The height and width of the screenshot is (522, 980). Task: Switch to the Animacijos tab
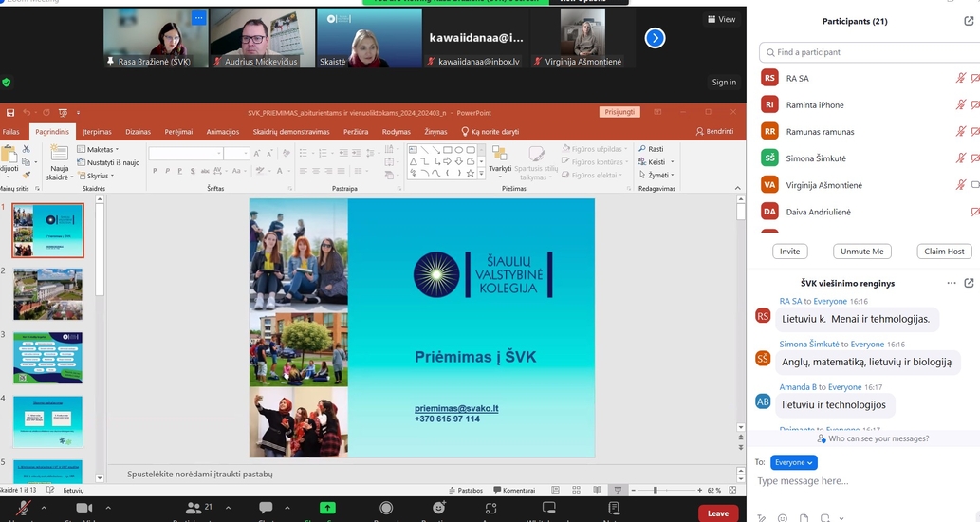223,132
